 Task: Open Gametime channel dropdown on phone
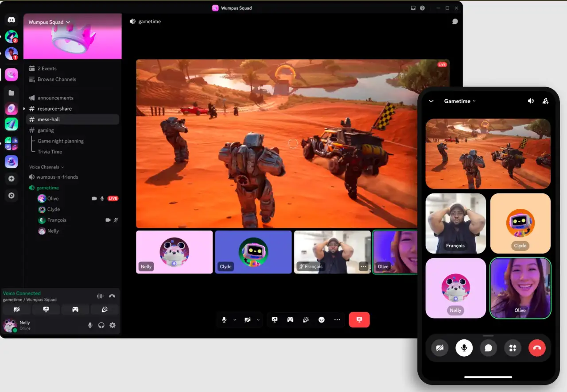click(460, 101)
